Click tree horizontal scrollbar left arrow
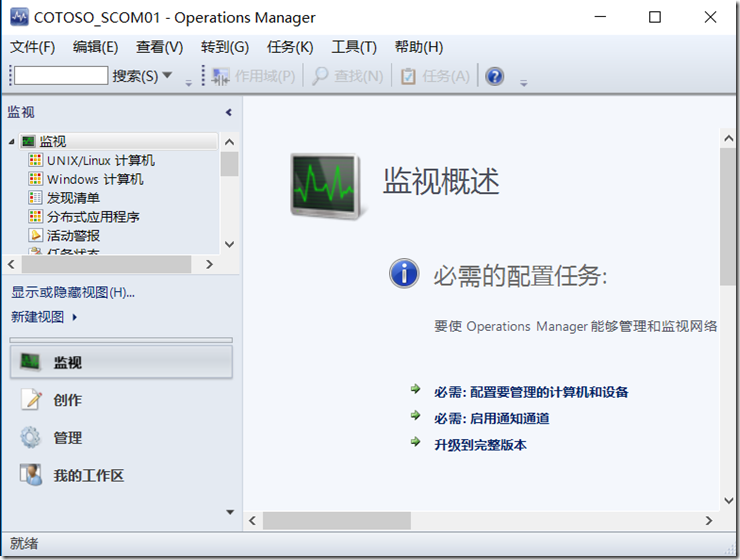 coord(12,265)
